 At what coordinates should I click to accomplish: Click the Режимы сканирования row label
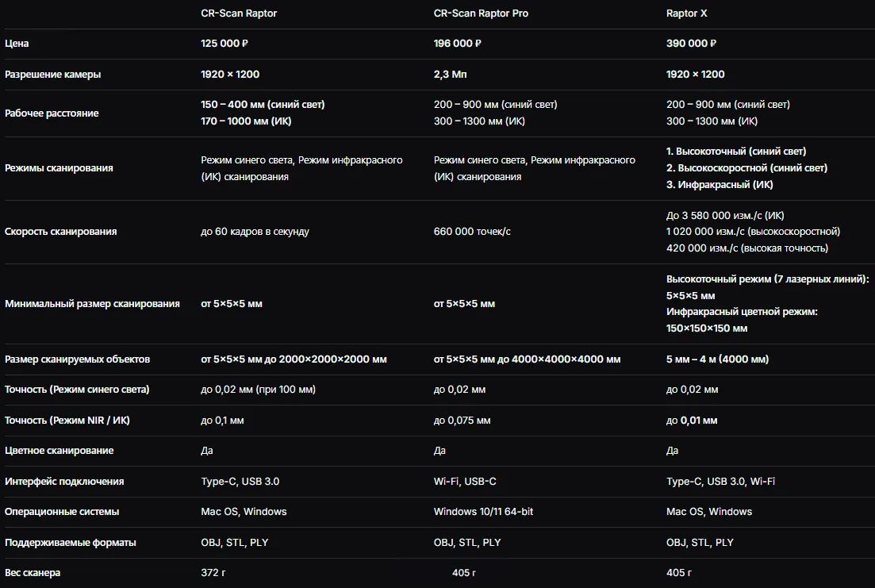pyautogui.click(x=59, y=168)
